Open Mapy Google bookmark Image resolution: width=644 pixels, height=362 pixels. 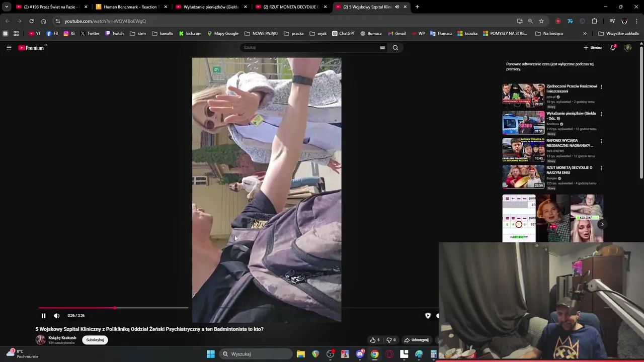click(223, 34)
